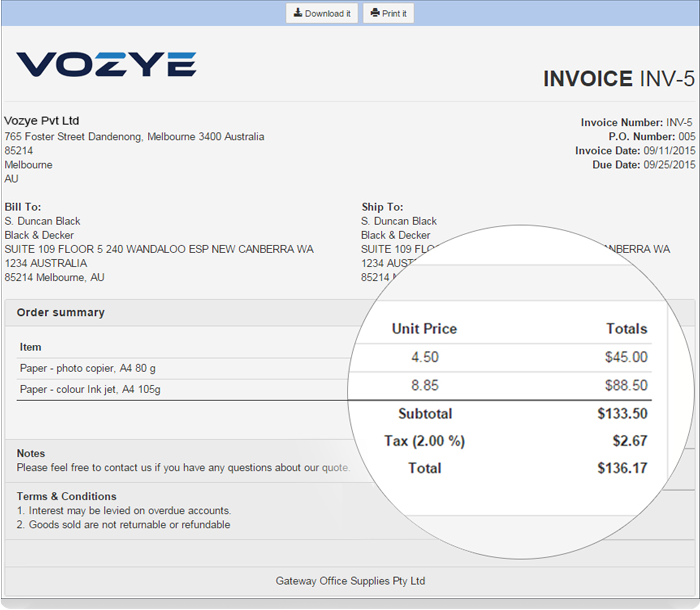Select the Totals column header

click(x=627, y=329)
